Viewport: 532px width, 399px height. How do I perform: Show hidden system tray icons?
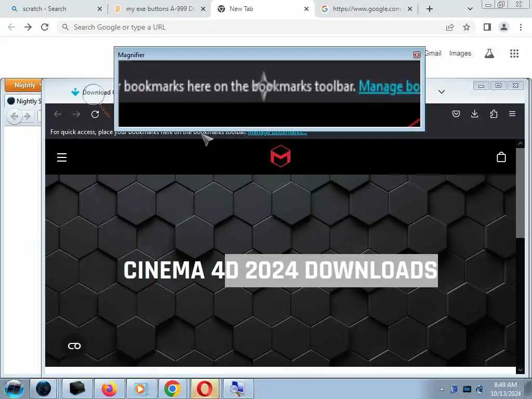(442, 389)
